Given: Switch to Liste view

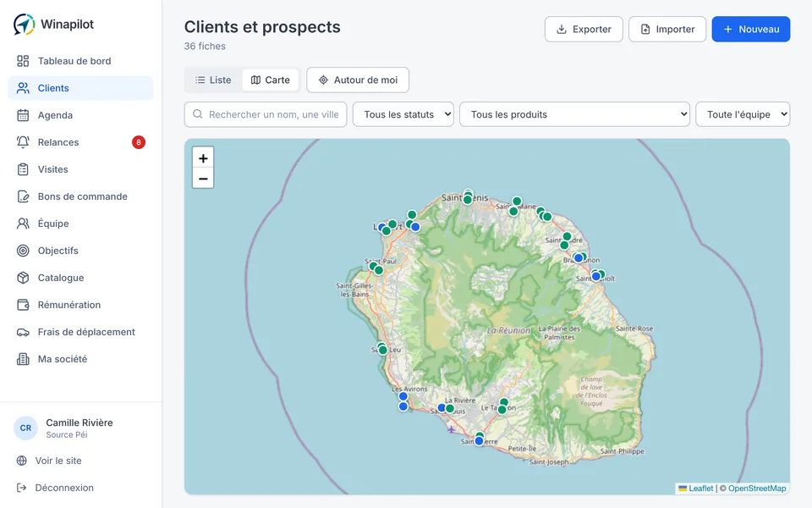Looking at the screenshot, I should tap(213, 80).
